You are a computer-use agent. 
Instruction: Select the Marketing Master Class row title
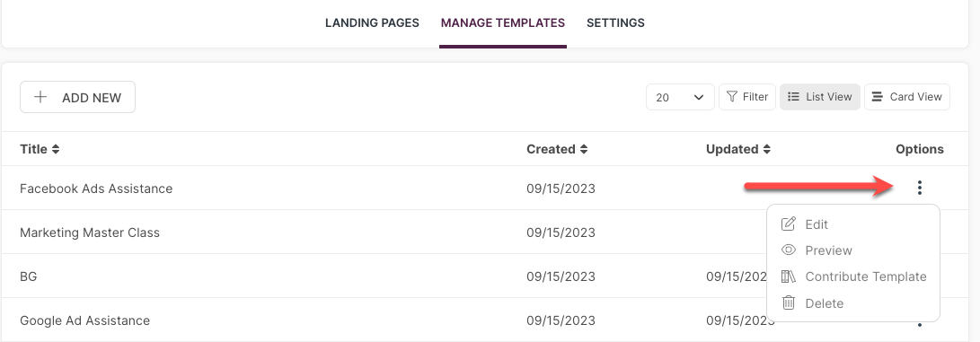click(x=90, y=232)
